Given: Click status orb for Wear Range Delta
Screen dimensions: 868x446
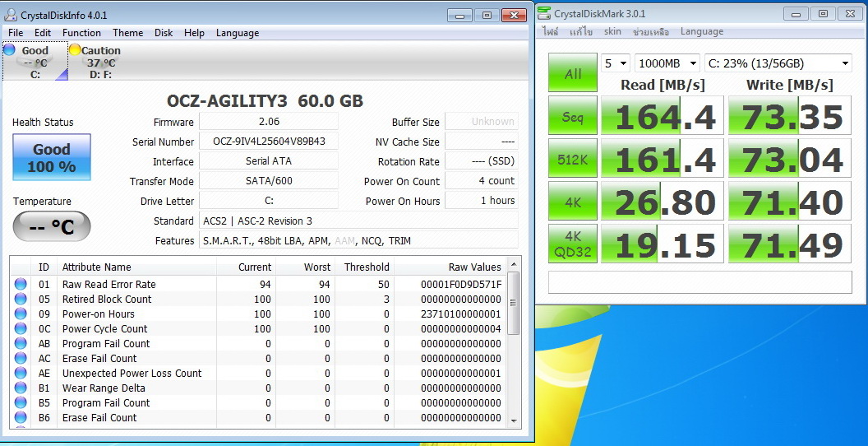Looking at the screenshot, I should click(21, 388).
